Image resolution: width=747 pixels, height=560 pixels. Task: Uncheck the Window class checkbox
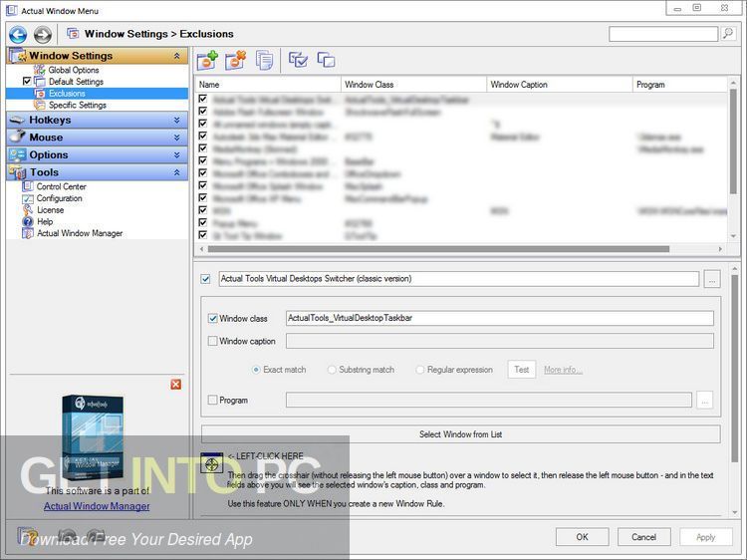point(212,319)
